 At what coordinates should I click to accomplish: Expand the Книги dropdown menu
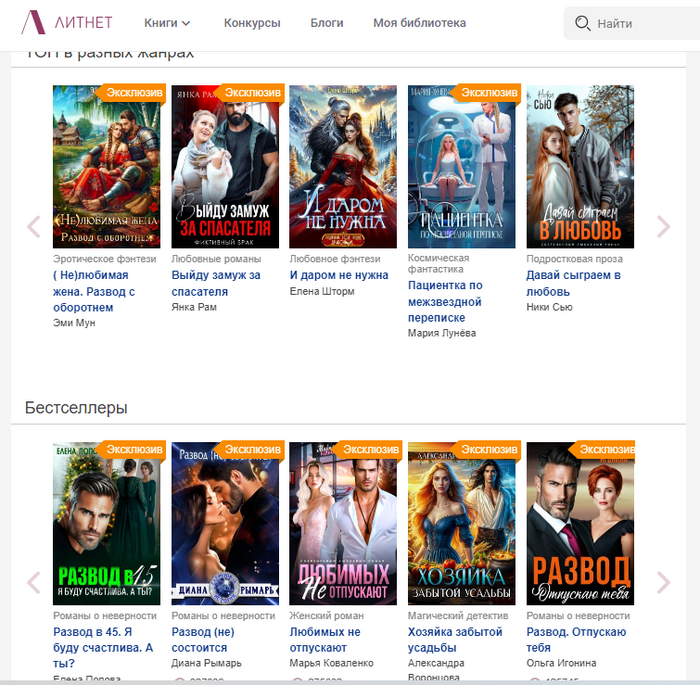(167, 23)
